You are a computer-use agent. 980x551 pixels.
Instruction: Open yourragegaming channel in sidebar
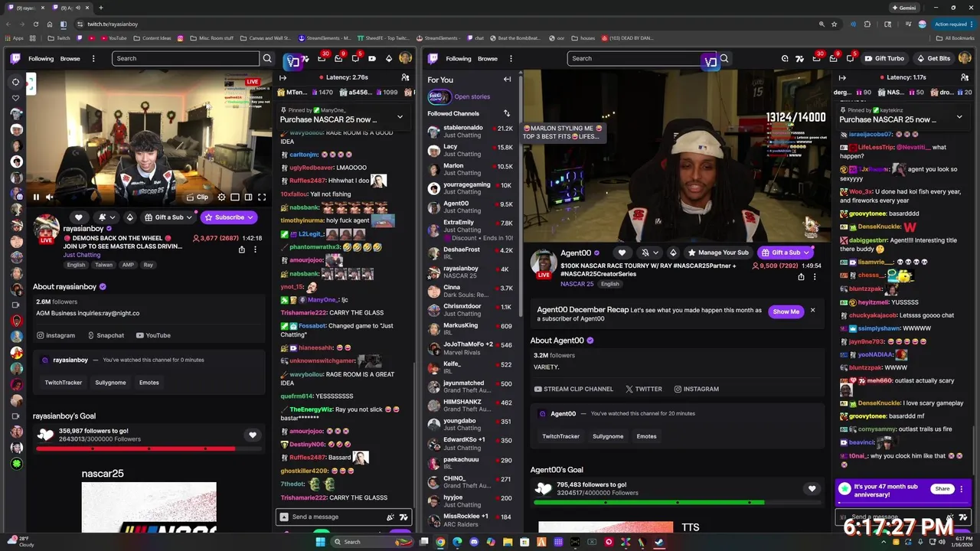[470, 188]
